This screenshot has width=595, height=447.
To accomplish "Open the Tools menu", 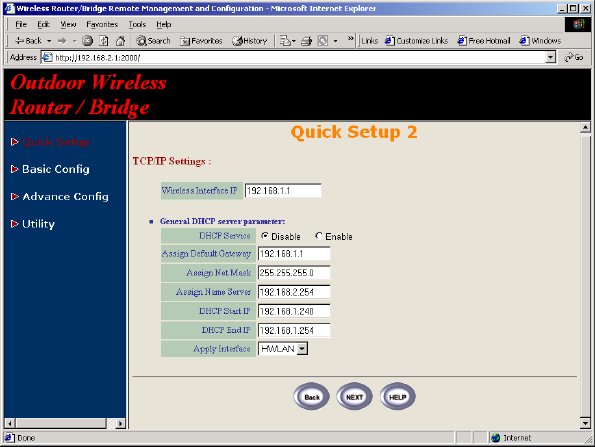I will click(x=137, y=24).
